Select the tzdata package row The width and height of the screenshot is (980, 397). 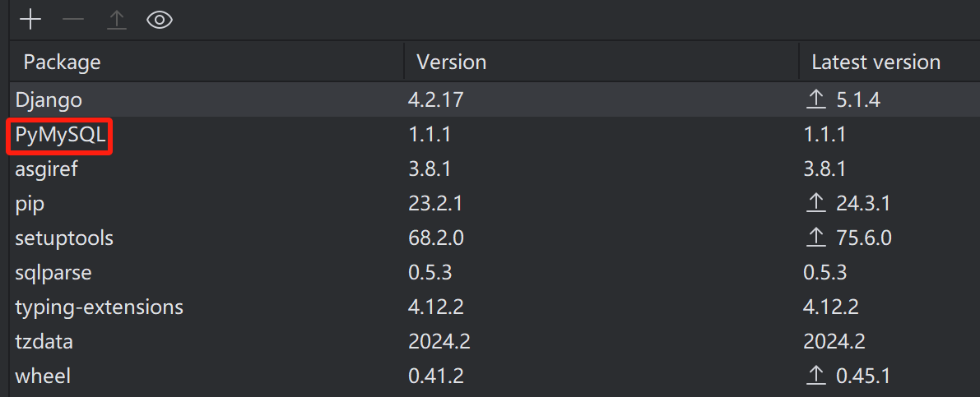click(x=44, y=342)
